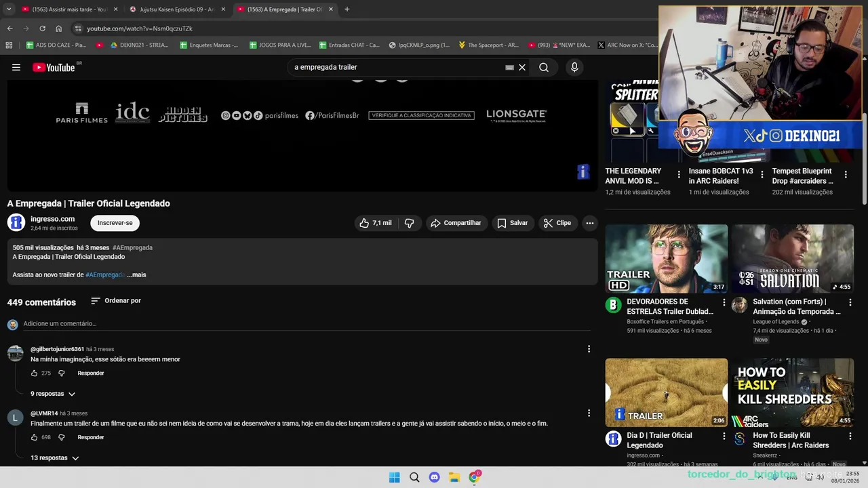
Task: Go to browser home page
Action: (x=58, y=28)
